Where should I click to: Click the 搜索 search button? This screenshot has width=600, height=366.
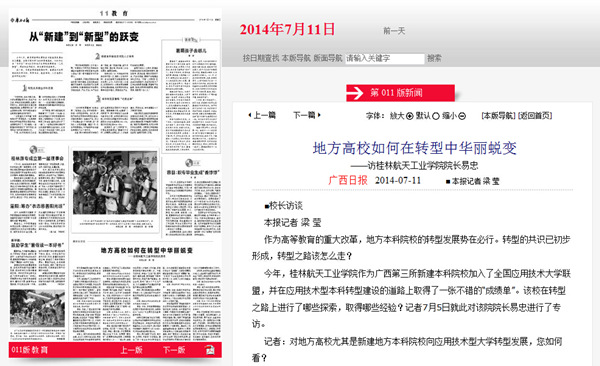pos(434,58)
